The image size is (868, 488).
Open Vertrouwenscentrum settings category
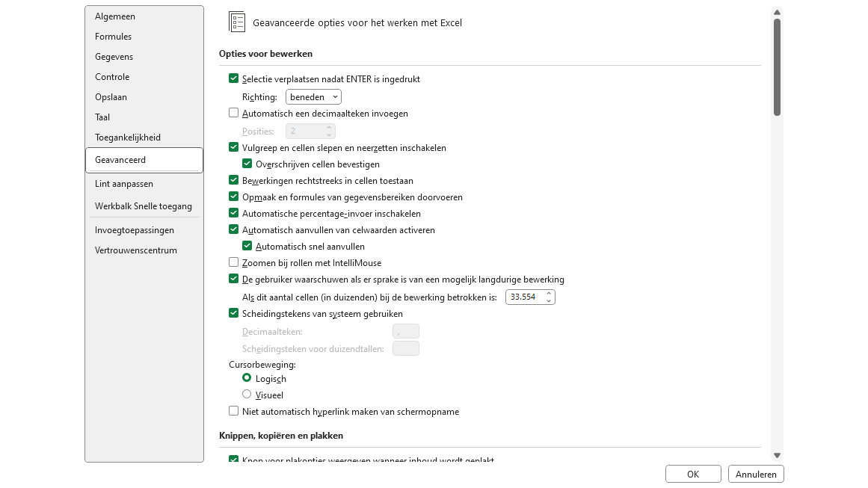point(135,250)
